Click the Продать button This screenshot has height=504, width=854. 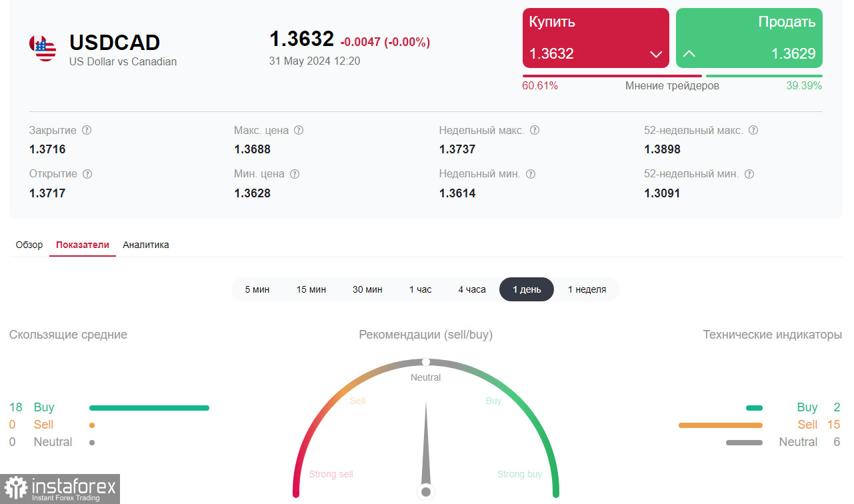pos(749,38)
